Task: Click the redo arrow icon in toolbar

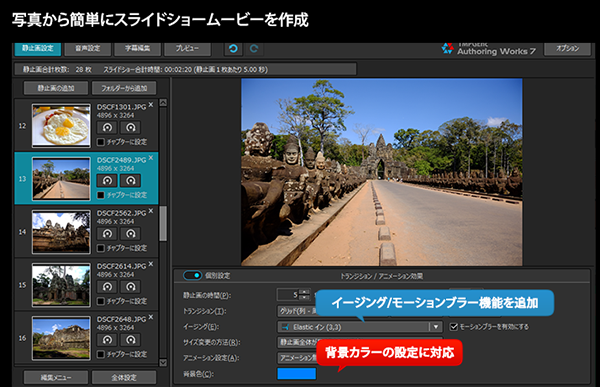Action: (x=254, y=49)
